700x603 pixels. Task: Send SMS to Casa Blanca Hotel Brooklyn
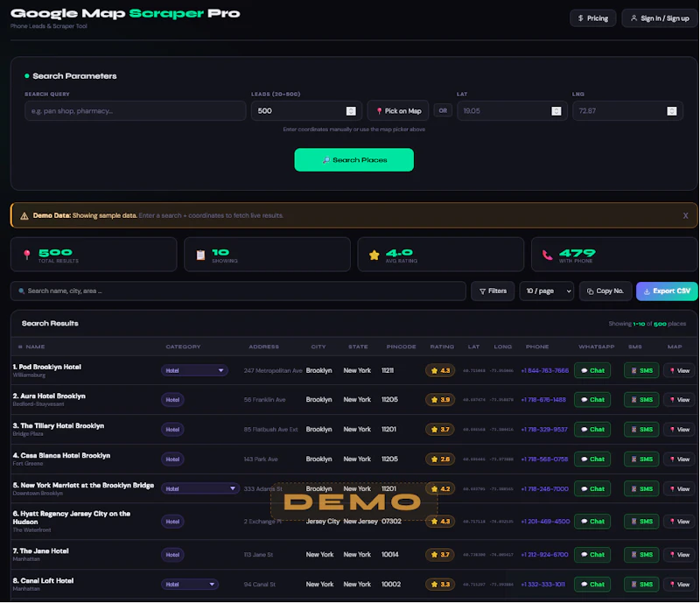coord(641,459)
